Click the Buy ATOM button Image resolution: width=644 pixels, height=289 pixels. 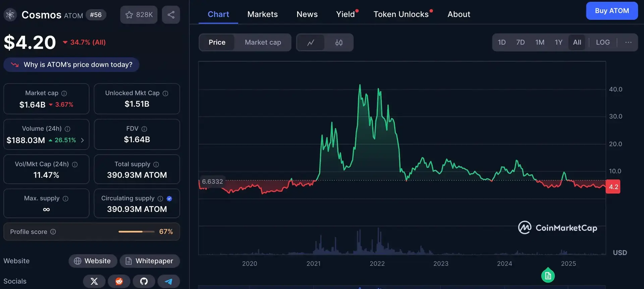pos(611,11)
